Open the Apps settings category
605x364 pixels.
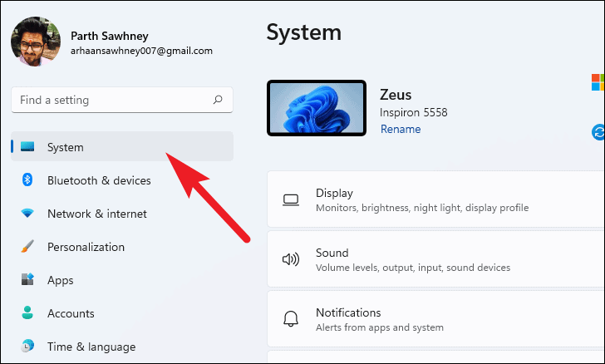[x=122, y=279]
